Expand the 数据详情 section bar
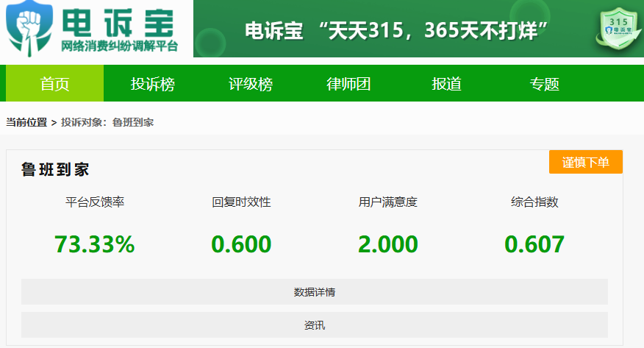This screenshot has height=348, width=644. coord(315,291)
